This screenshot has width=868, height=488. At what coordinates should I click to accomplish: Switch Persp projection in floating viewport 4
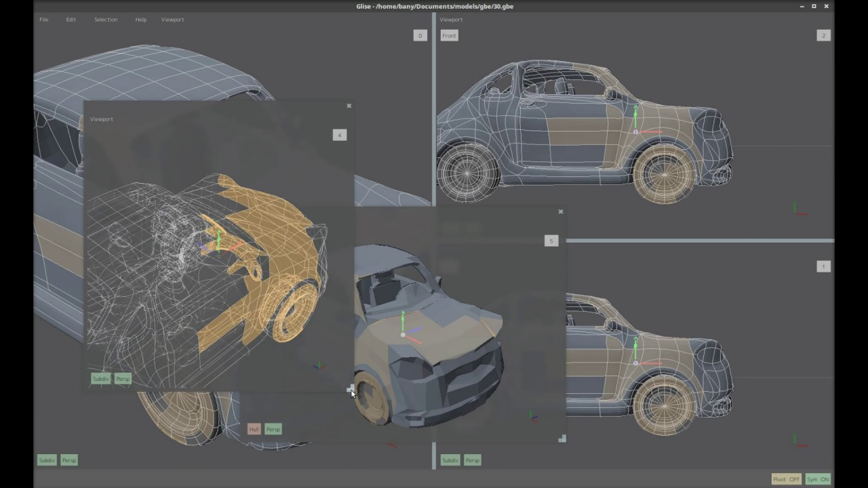(123, 379)
